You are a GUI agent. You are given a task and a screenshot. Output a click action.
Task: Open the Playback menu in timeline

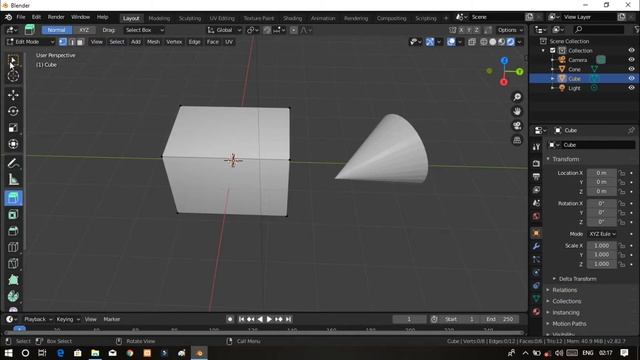click(x=38, y=319)
